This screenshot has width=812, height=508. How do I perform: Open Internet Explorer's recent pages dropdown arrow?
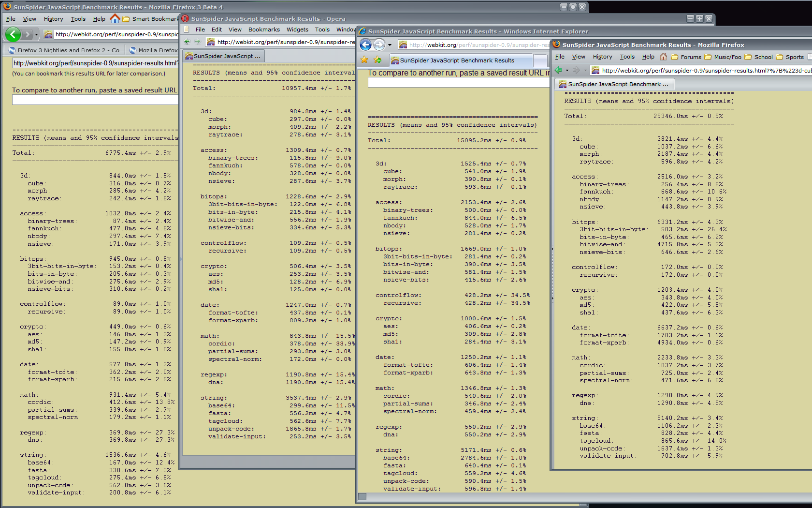pyautogui.click(x=390, y=45)
